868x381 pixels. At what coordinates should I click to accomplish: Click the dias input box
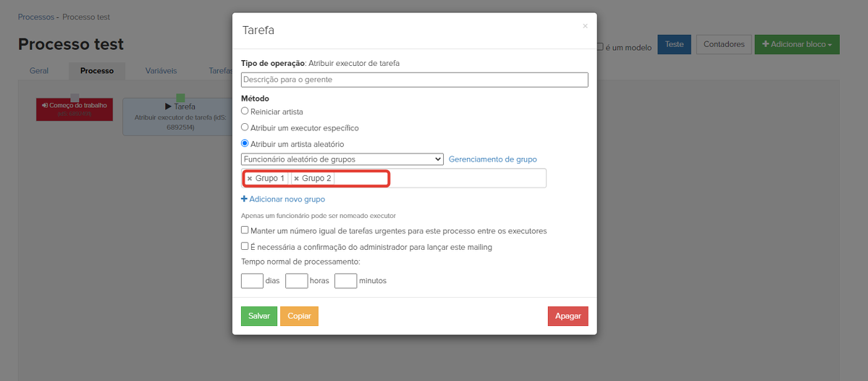252,280
